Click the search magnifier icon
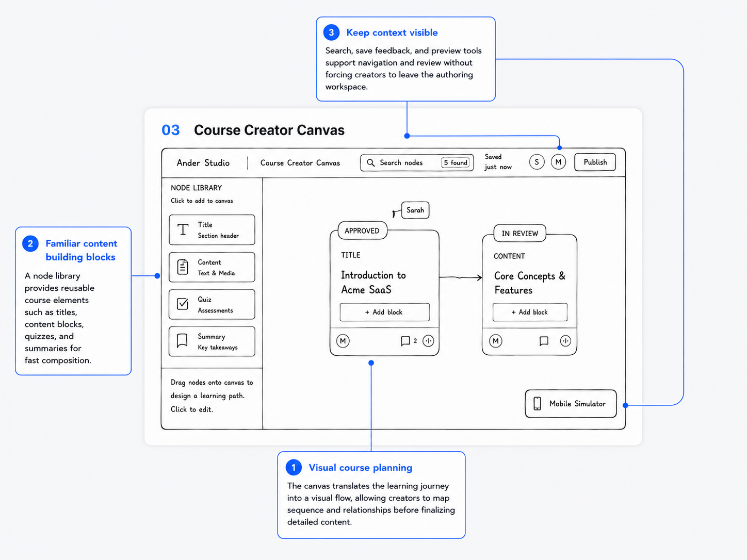Screen dimensions: 747x560 (370, 163)
